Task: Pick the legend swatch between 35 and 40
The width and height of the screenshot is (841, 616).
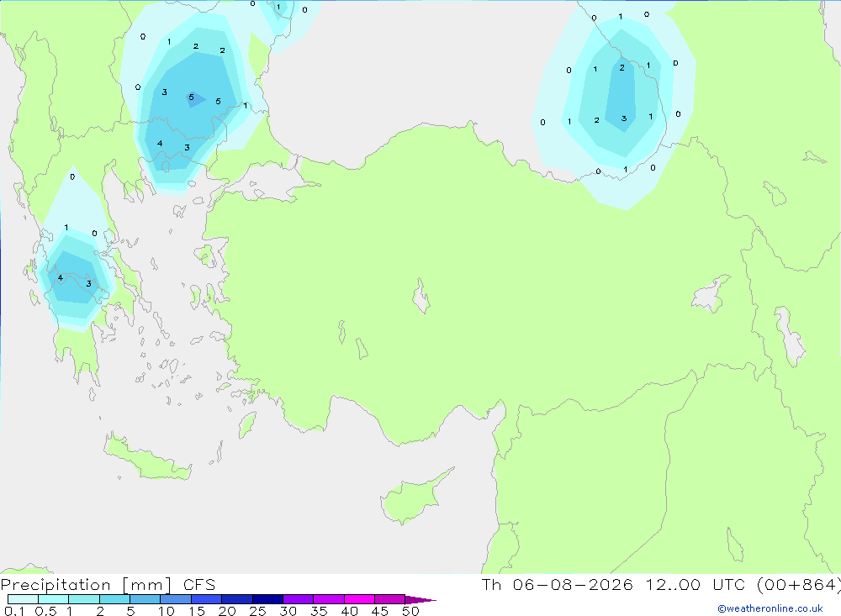Action: tap(329, 599)
